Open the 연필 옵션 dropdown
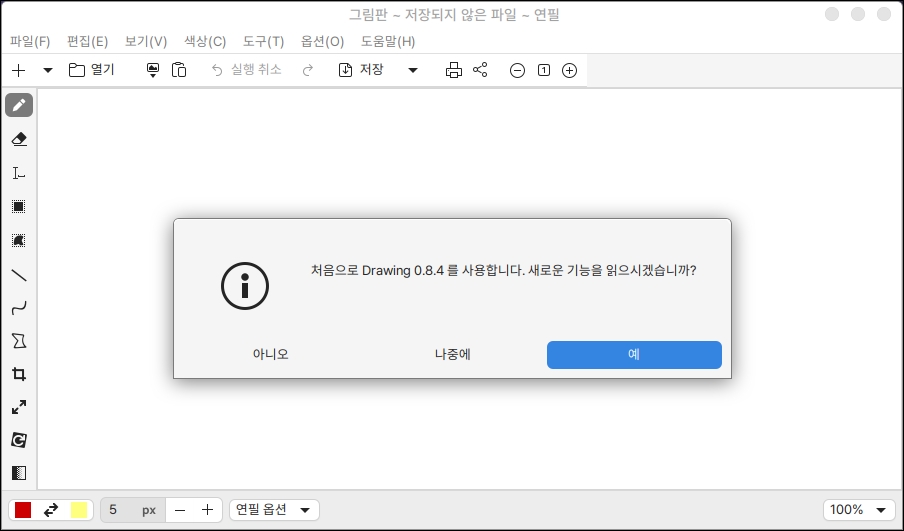Viewport: 904px width, 531px height. (x=275, y=510)
